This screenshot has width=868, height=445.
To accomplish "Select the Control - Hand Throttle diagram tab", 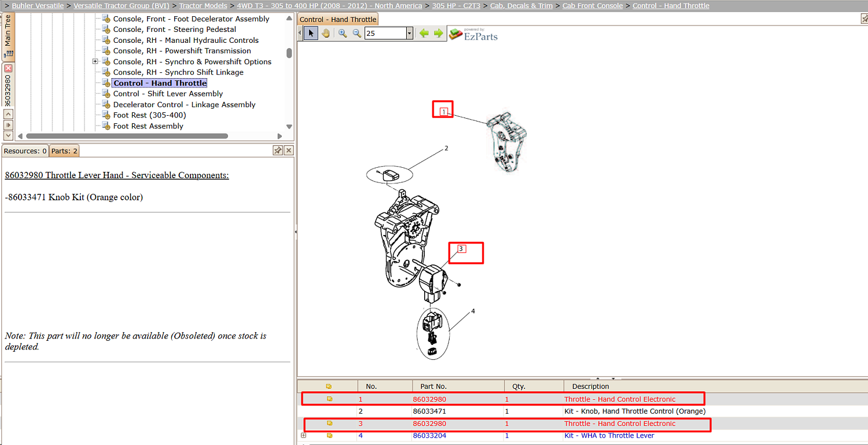I will (x=338, y=20).
